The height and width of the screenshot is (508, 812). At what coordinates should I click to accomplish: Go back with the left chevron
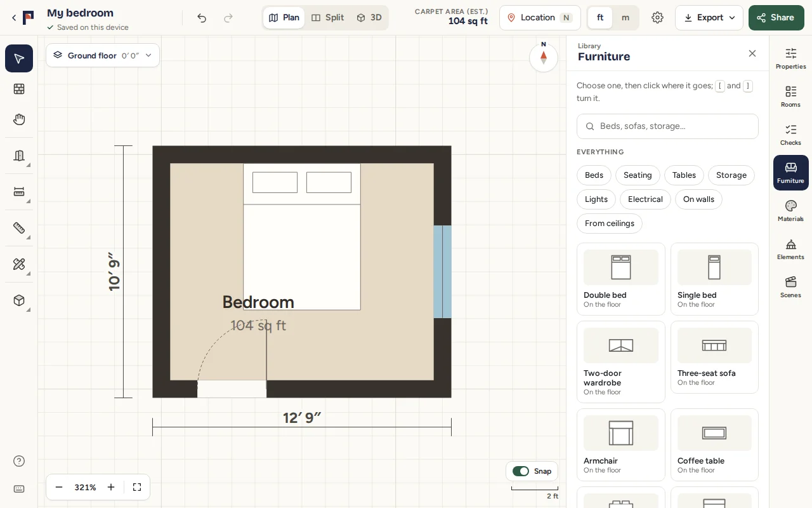click(x=14, y=18)
